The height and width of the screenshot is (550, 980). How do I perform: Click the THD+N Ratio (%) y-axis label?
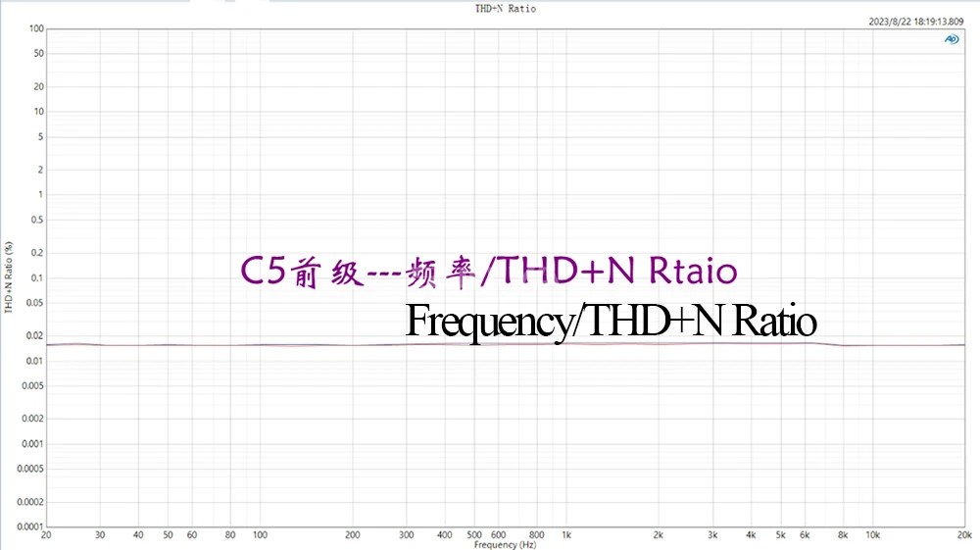(9, 277)
